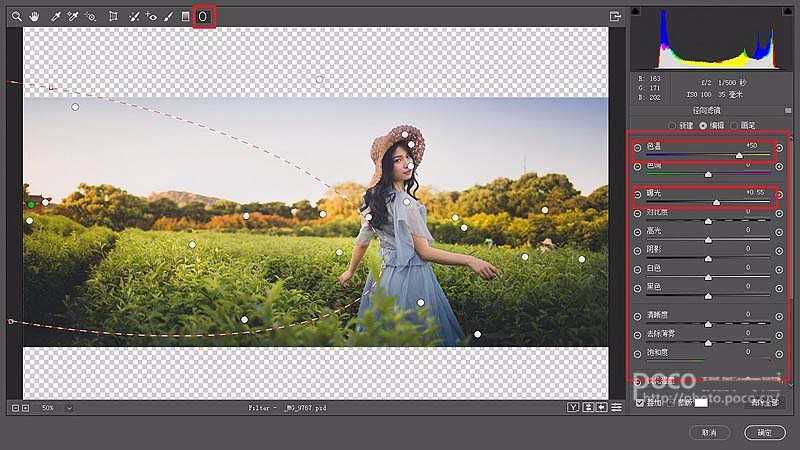Image resolution: width=800 pixels, height=450 pixels.
Task: Activate the Adjustment Brush tool
Action: click(168, 17)
